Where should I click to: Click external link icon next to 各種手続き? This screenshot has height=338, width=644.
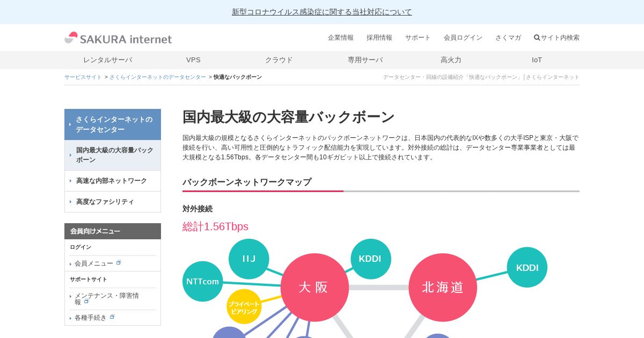coord(112,317)
